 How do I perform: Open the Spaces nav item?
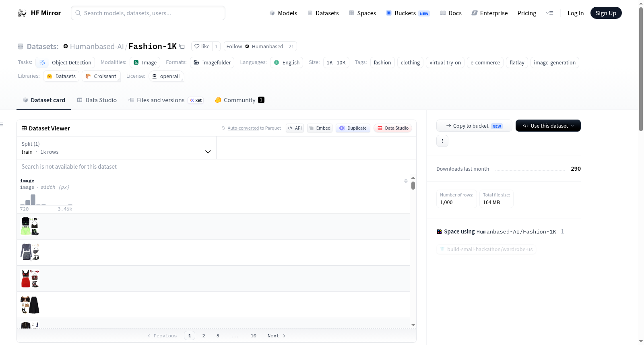click(362, 13)
